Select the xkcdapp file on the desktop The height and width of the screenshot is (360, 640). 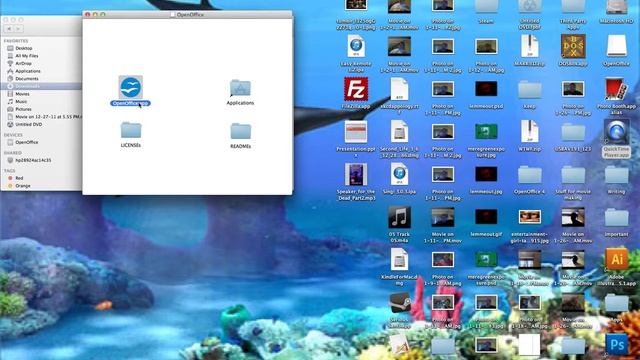(399, 89)
